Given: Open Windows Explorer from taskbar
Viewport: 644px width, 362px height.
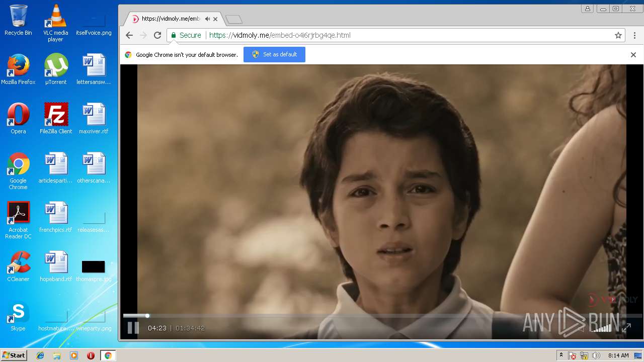Looking at the screenshot, I should click(x=57, y=355).
